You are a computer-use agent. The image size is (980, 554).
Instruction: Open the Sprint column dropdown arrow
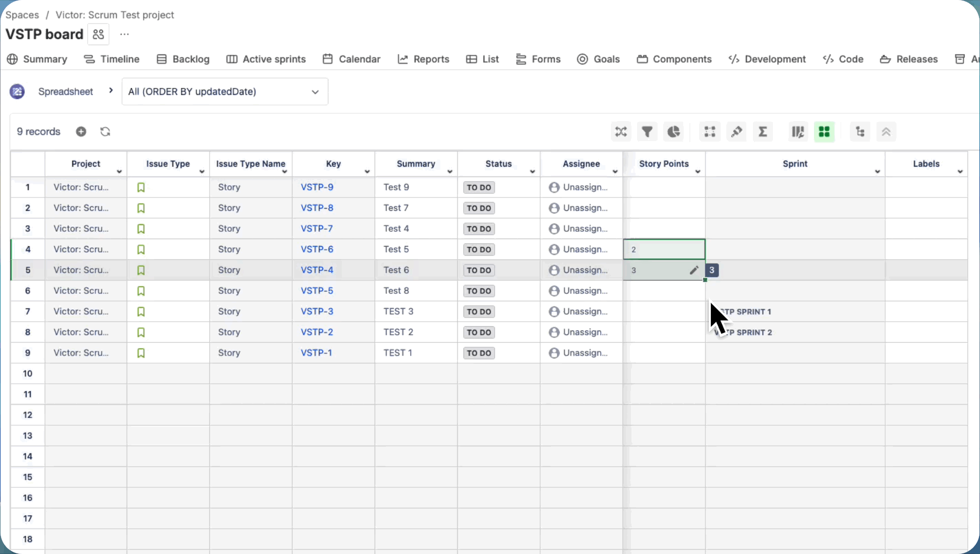pyautogui.click(x=877, y=172)
